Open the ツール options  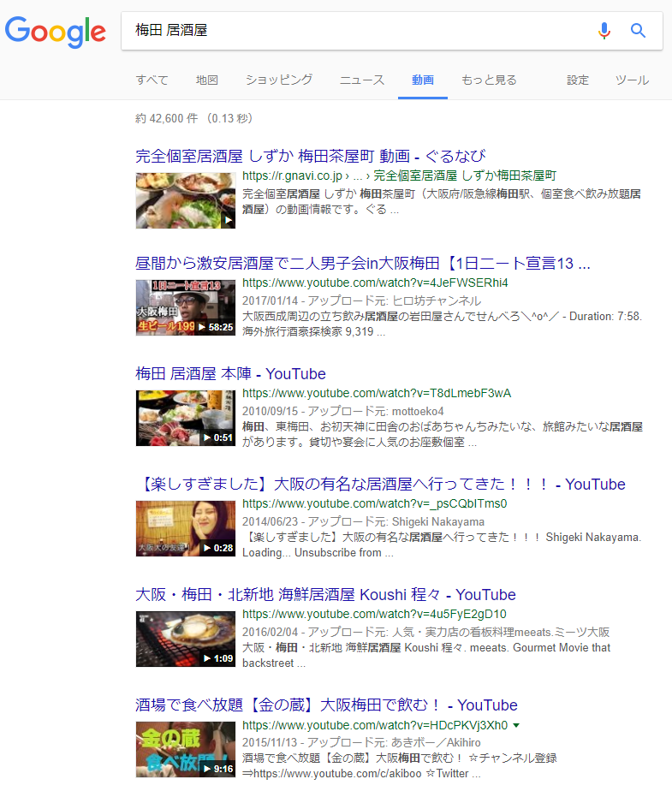(x=632, y=80)
